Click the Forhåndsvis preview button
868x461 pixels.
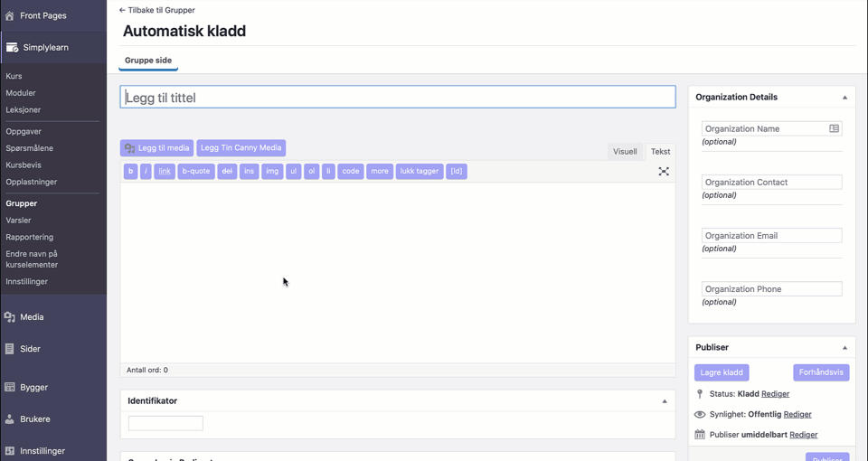[821, 372]
